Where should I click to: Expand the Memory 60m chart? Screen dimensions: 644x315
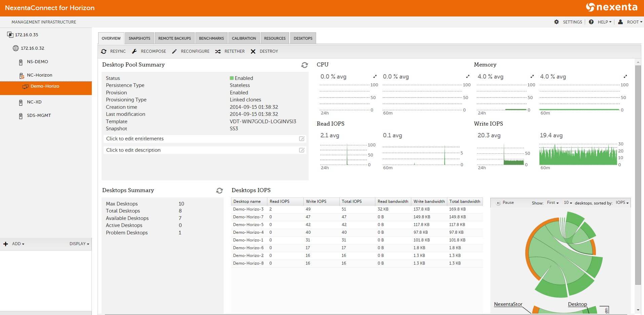[625, 77]
